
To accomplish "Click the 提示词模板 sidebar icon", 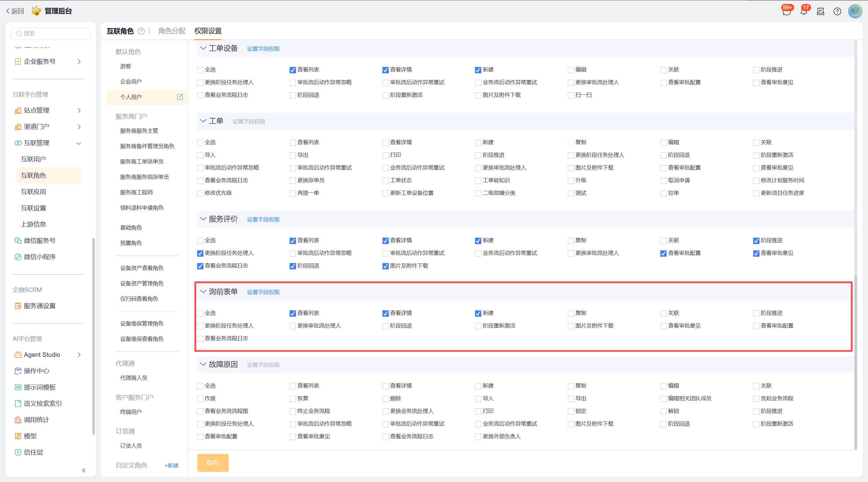I will (x=18, y=387).
